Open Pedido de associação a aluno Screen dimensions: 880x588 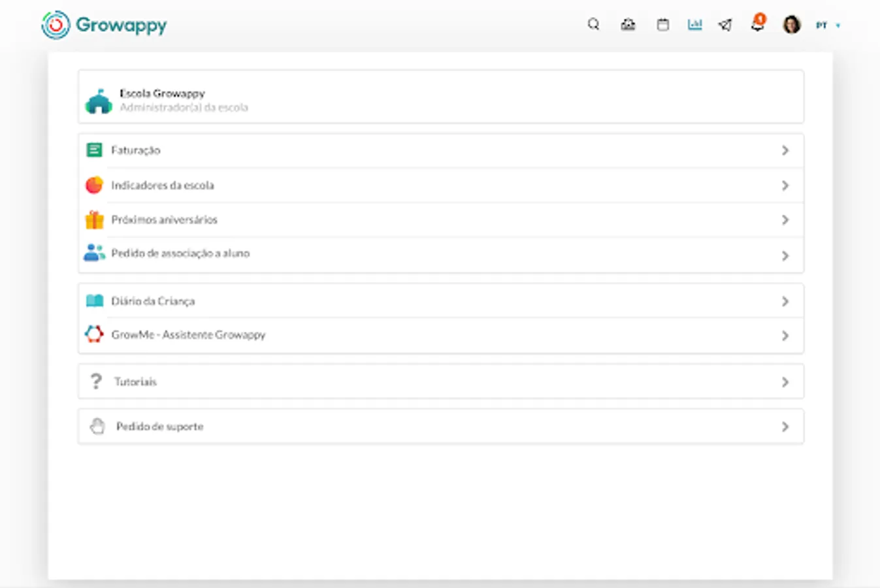441,255
